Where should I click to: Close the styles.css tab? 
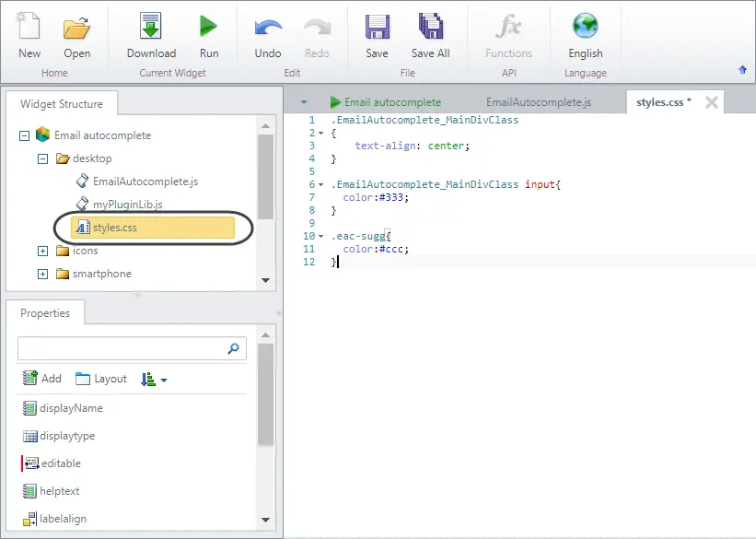pos(711,102)
